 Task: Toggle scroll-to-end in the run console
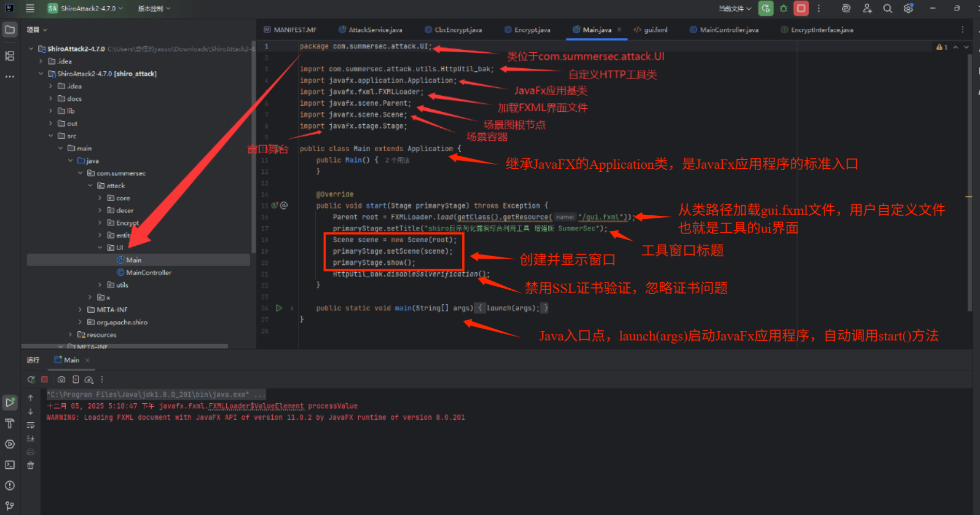point(31,438)
